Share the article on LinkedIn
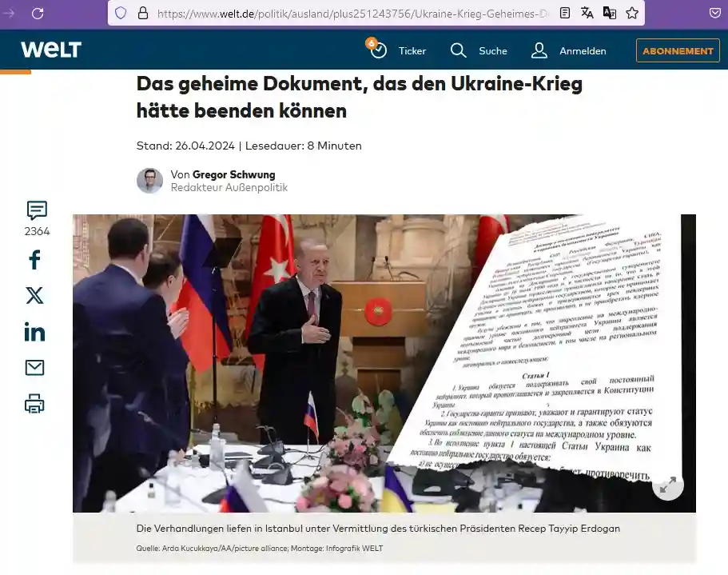The width and height of the screenshot is (728, 575). click(x=34, y=331)
